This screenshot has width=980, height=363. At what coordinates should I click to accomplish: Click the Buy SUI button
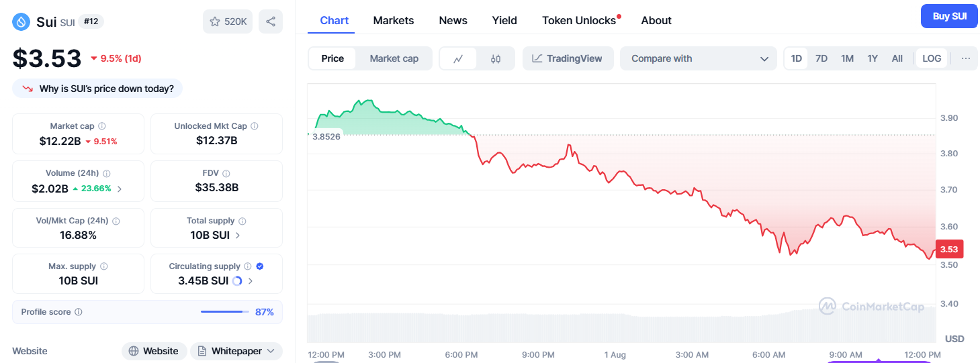949,16
